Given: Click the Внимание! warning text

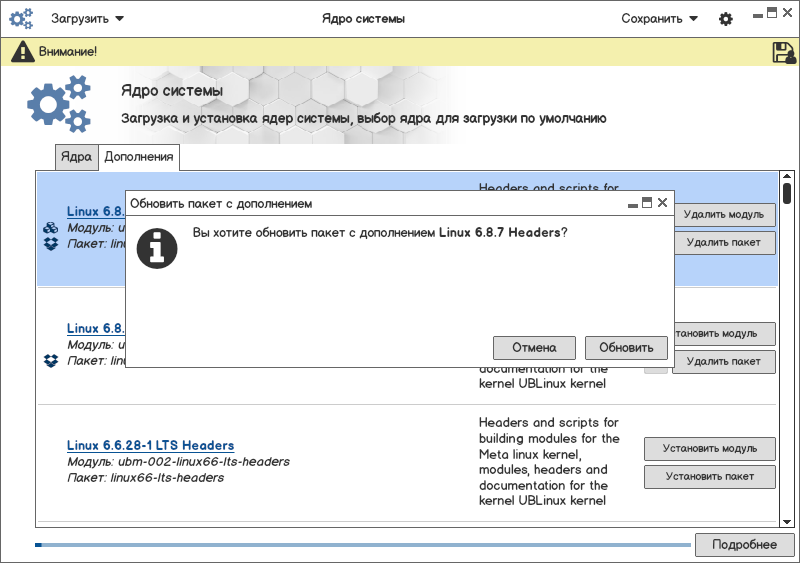Looking at the screenshot, I should 68,52.
